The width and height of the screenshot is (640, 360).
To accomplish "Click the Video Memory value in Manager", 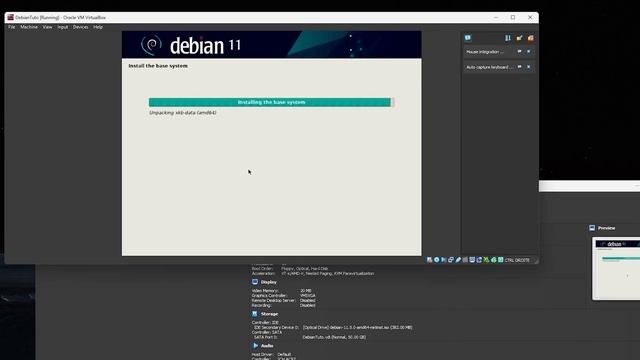I will pyautogui.click(x=306, y=291).
